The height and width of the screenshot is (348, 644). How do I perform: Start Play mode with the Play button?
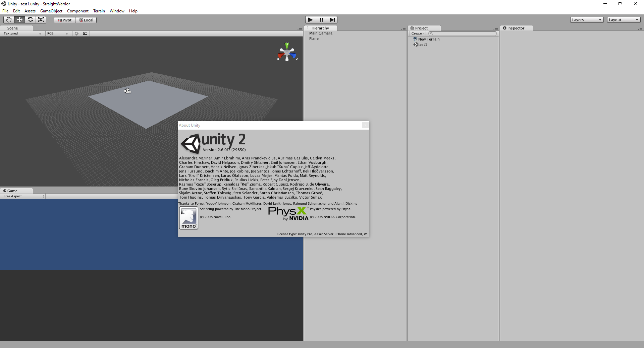click(x=311, y=20)
